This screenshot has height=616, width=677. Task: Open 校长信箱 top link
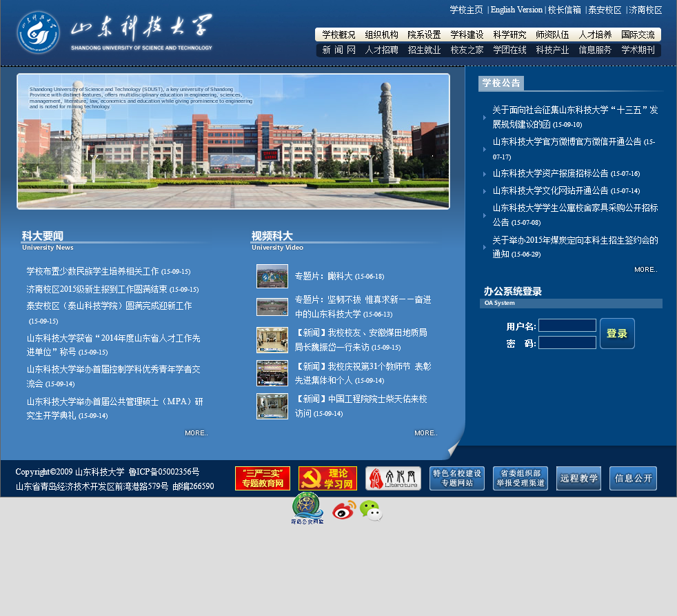[565, 10]
